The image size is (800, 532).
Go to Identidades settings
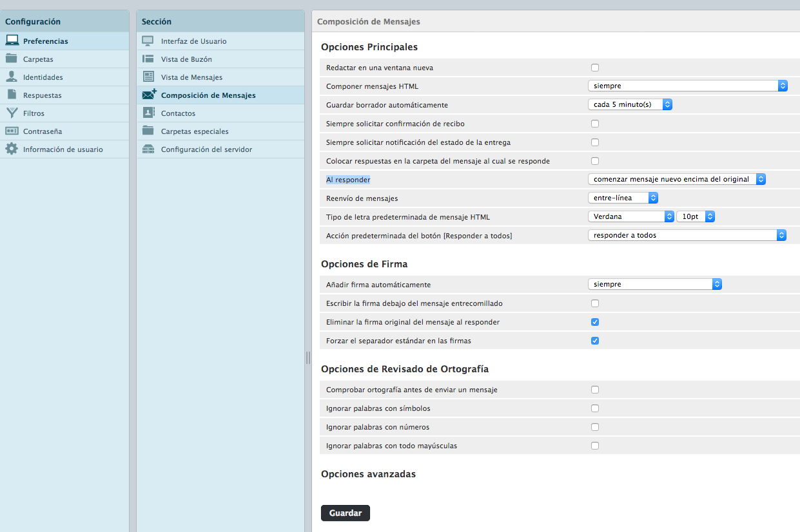[64, 77]
